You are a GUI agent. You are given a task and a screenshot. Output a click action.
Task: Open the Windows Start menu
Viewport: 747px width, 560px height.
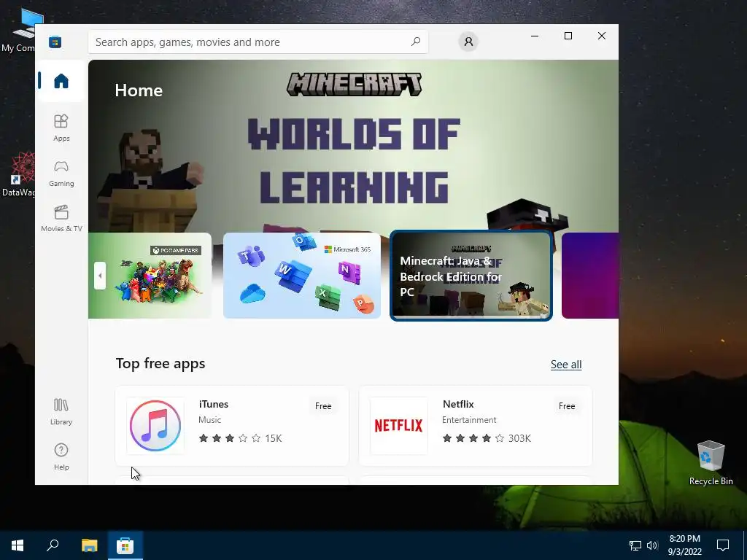pos(18,545)
